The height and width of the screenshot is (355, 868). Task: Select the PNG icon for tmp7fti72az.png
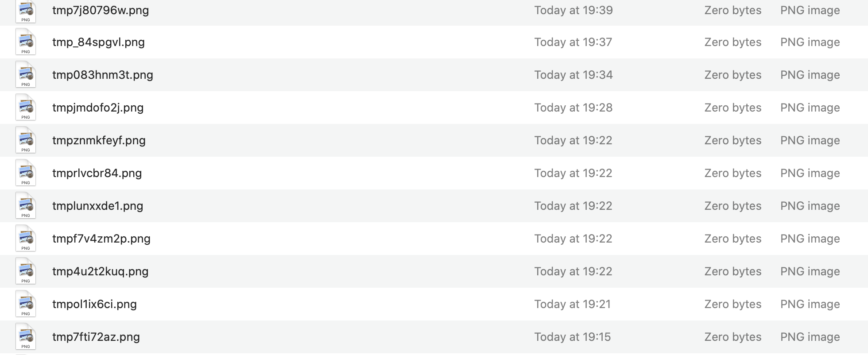(26, 337)
